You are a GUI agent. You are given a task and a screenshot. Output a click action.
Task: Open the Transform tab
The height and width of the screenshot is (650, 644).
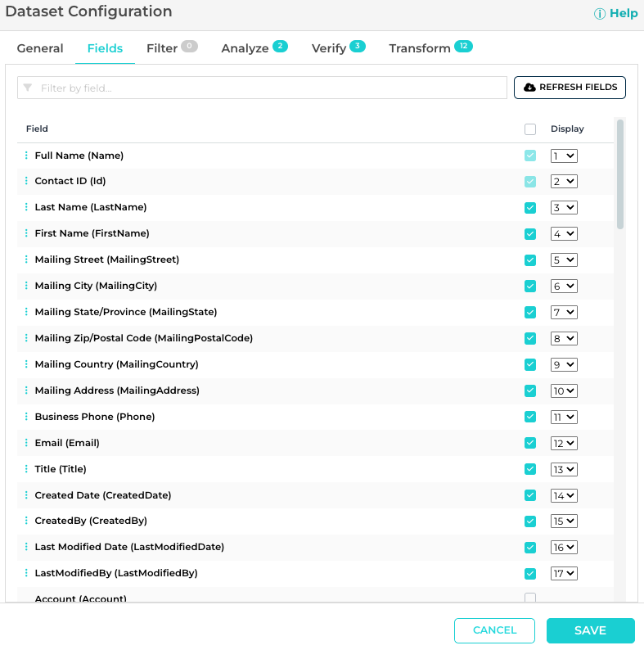[x=430, y=48]
